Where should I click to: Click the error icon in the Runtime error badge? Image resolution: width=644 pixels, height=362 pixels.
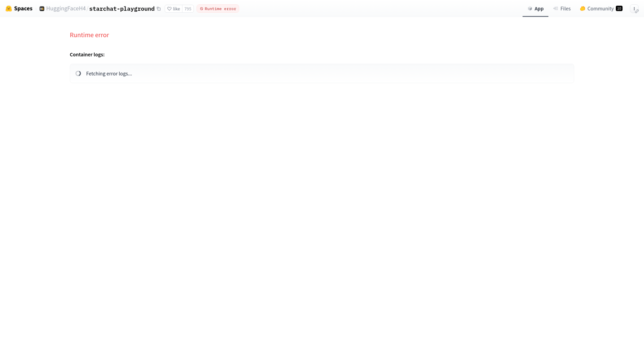click(201, 8)
